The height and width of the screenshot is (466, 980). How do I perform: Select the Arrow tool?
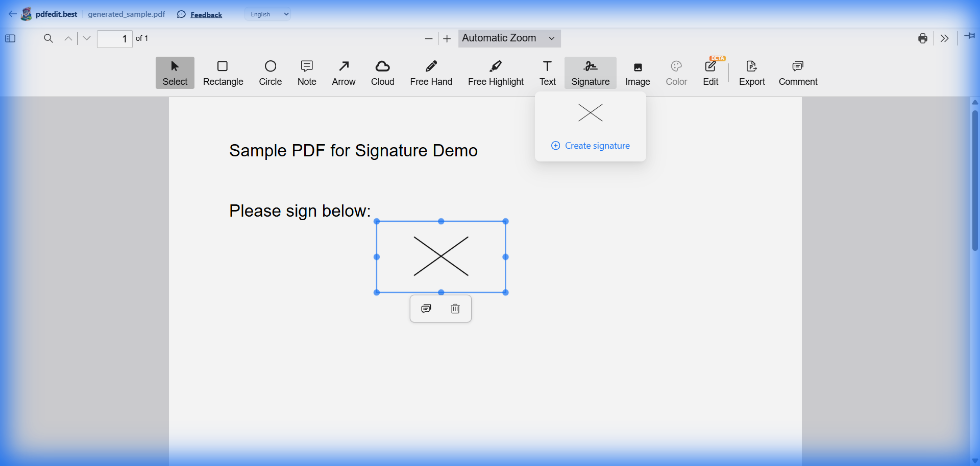(x=344, y=73)
